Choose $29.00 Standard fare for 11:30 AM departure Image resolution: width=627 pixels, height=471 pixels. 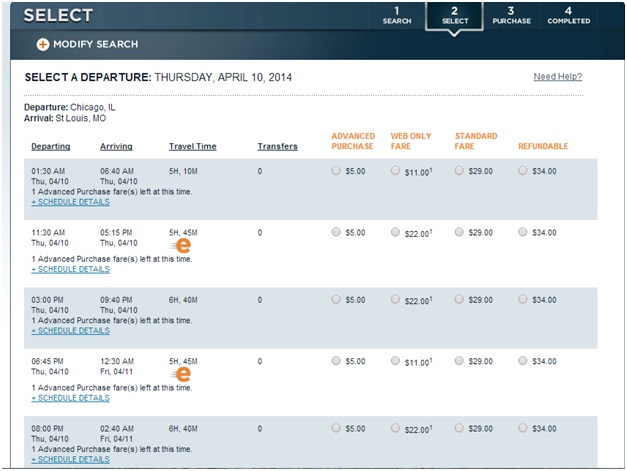point(459,232)
